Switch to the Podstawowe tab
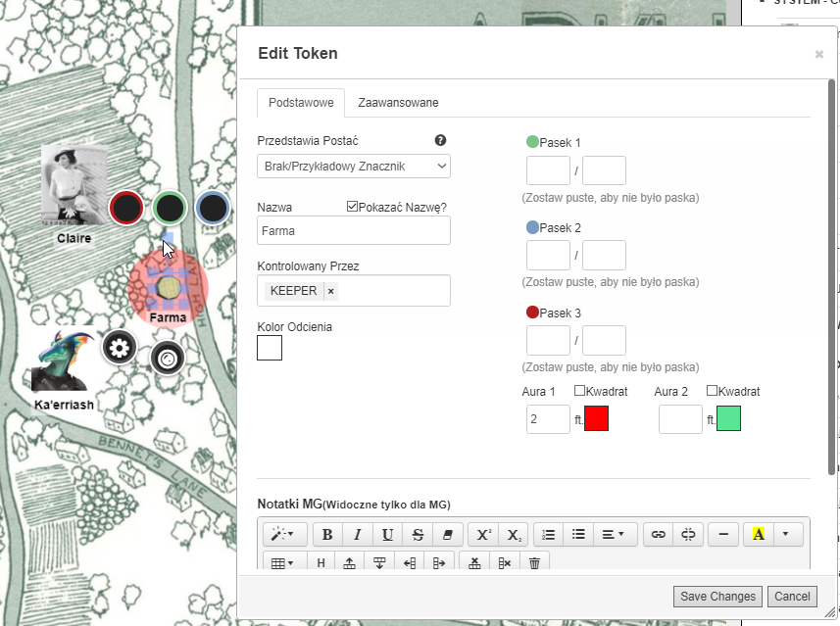The image size is (840, 626). [x=301, y=103]
